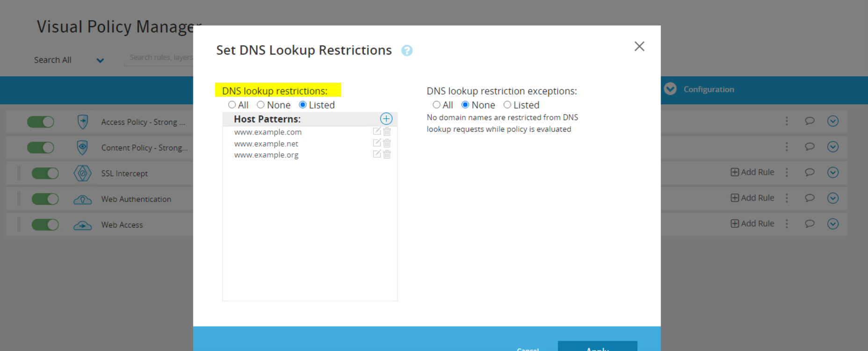Screen dimensions: 868x351
Task: Add Rule to SSL Intercept layer
Action: (752, 172)
